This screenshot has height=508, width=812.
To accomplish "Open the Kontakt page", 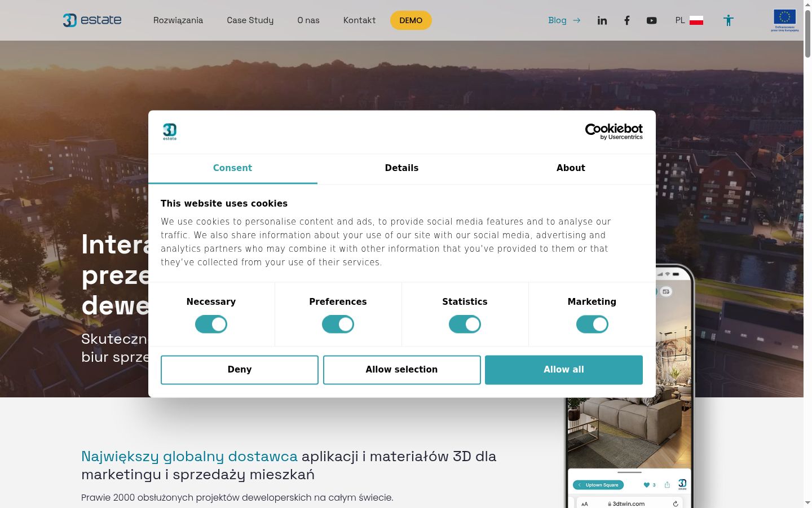I will 359,20.
